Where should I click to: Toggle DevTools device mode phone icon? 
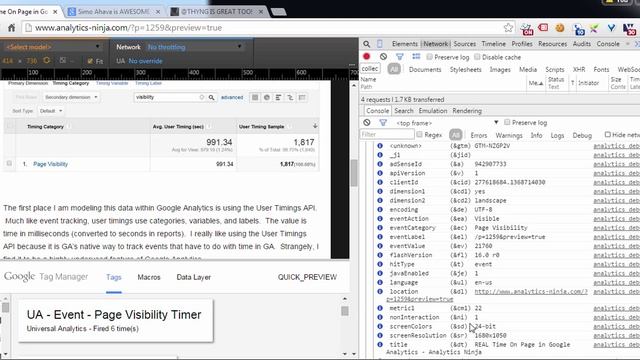380,44
